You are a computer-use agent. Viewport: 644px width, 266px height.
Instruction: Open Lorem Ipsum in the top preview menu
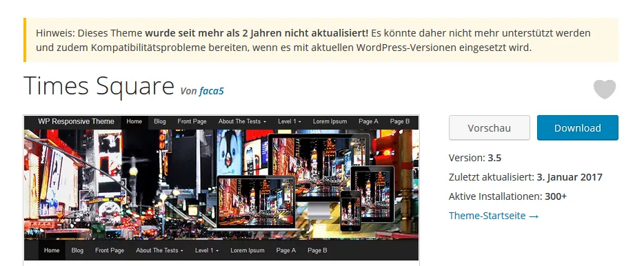(330, 121)
